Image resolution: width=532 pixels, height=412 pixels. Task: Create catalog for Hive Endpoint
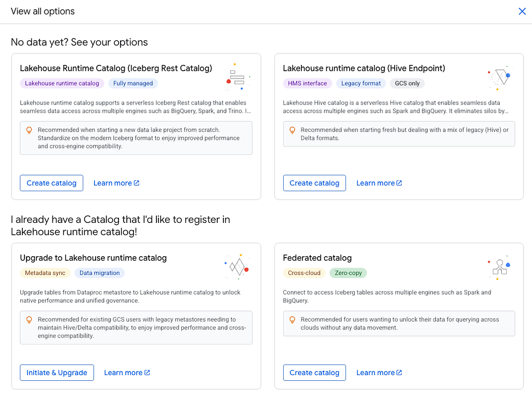(x=314, y=183)
